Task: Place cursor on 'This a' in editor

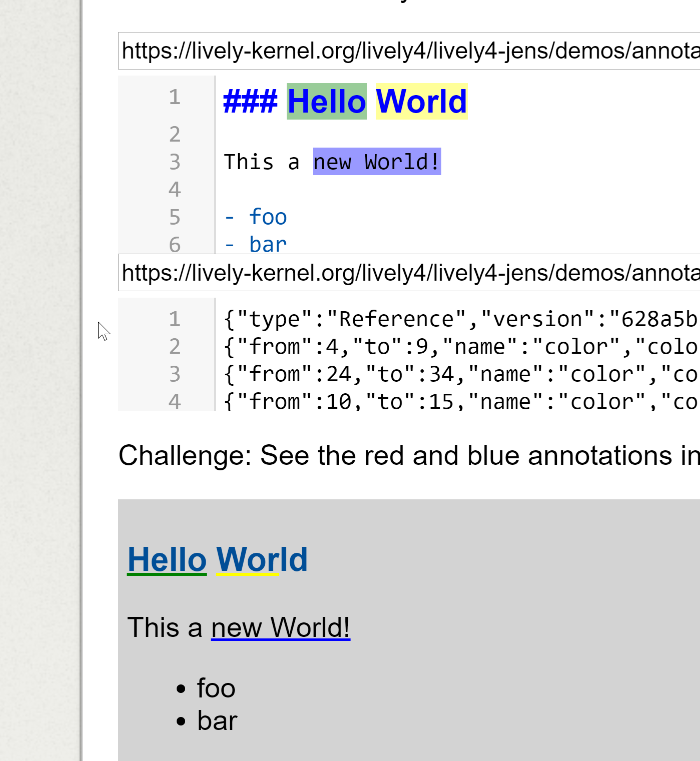Action: pyautogui.click(x=261, y=162)
